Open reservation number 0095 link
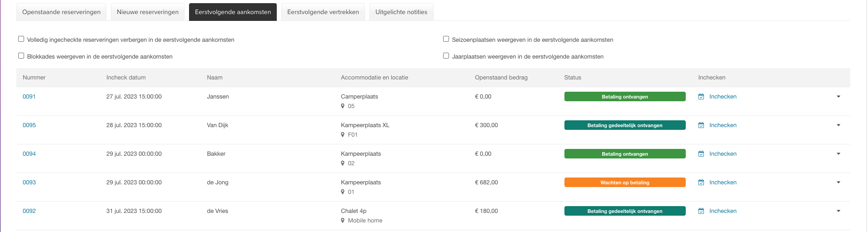This screenshot has height=232, width=868. coord(29,125)
